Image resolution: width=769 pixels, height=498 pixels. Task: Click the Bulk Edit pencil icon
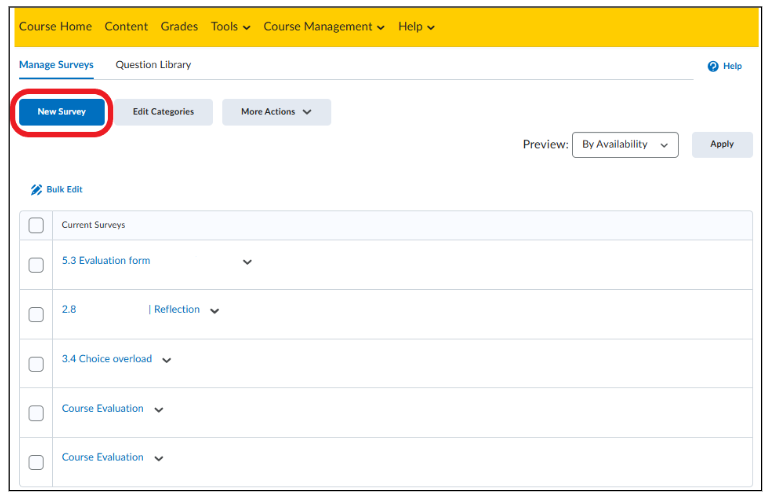click(x=36, y=190)
